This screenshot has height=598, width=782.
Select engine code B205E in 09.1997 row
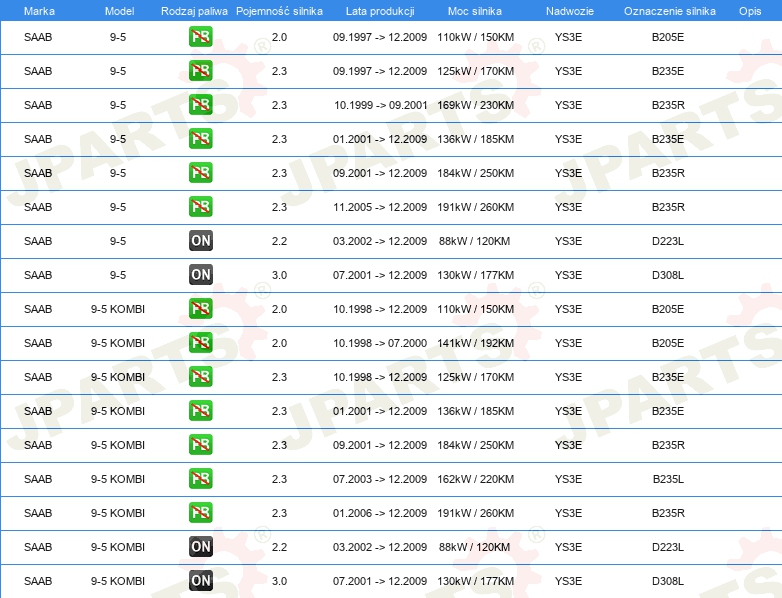click(x=668, y=37)
